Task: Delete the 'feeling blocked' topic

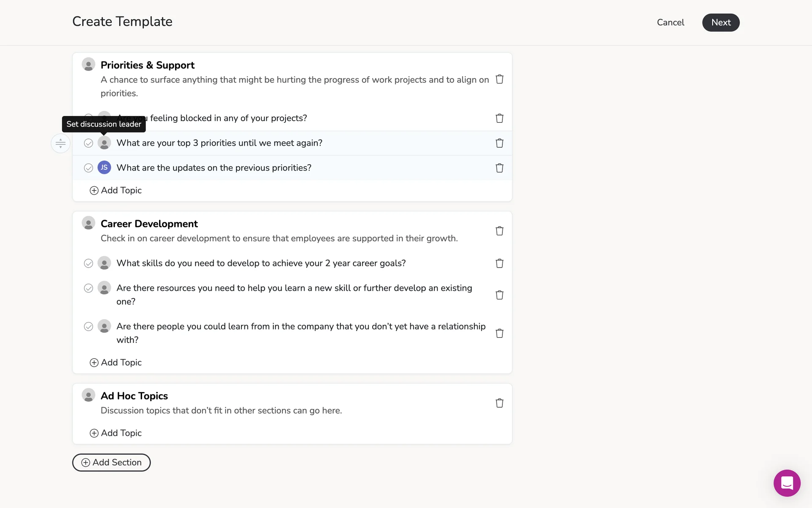Action: point(499,118)
